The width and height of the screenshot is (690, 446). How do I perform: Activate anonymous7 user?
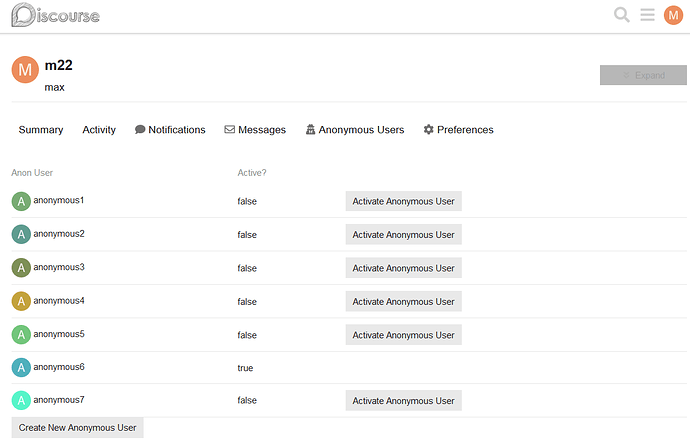(404, 401)
